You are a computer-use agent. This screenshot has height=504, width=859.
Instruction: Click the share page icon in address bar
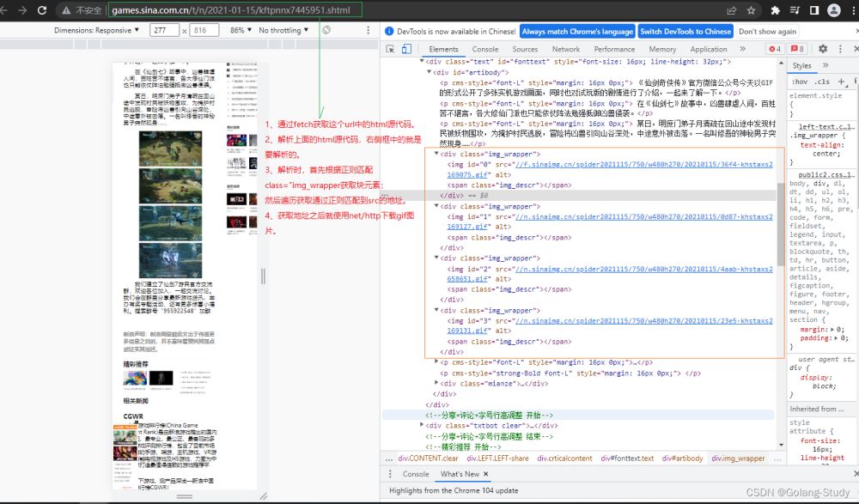[x=730, y=10]
